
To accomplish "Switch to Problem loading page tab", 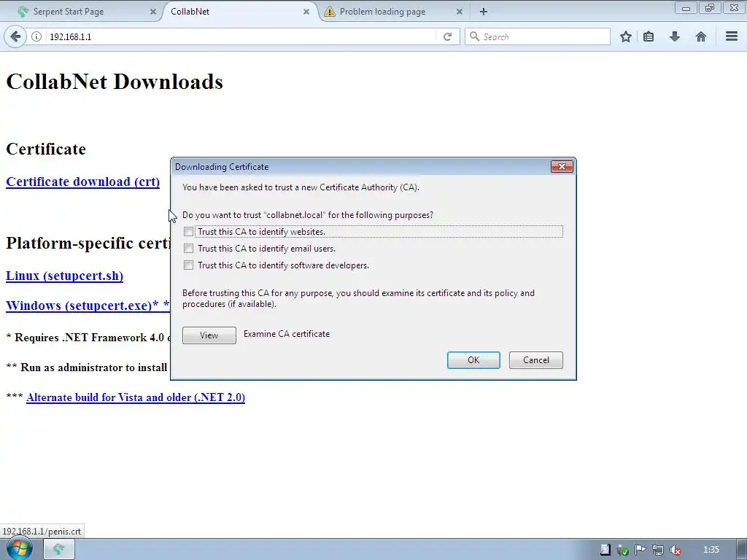I will click(393, 12).
